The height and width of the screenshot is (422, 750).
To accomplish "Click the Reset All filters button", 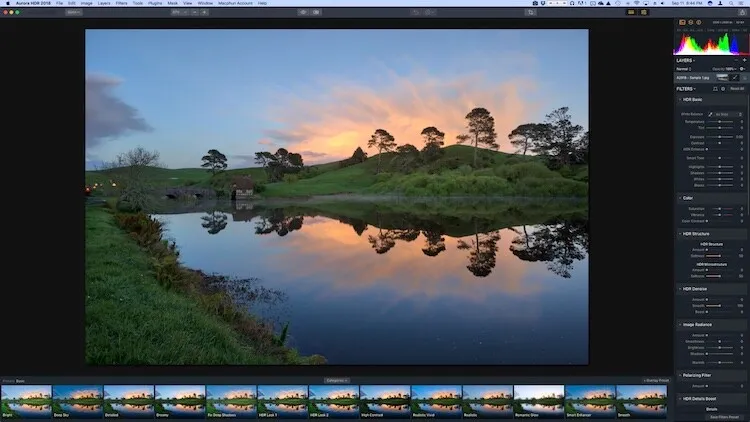I will (x=737, y=88).
